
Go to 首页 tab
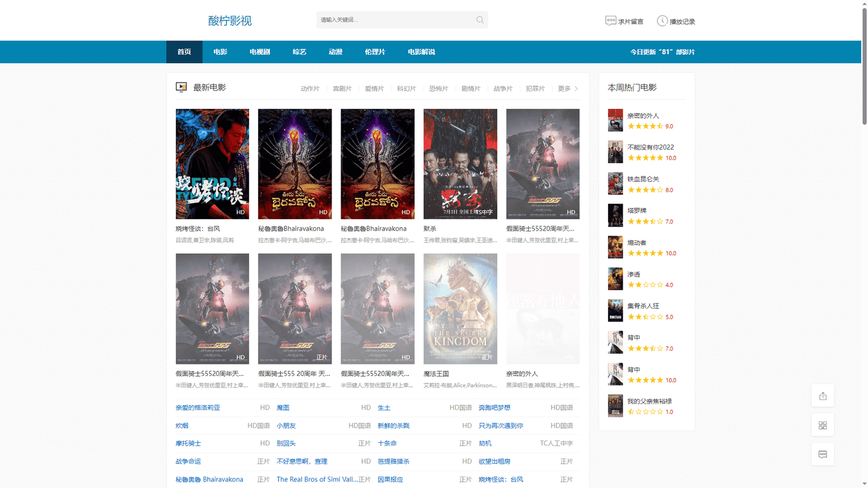tap(184, 52)
